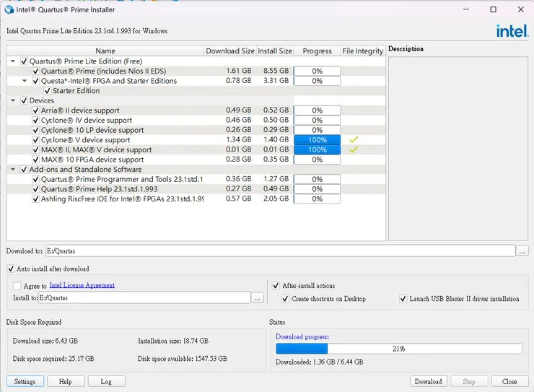Click the Close button at bottom right
The image size is (534, 392).
click(x=509, y=381)
